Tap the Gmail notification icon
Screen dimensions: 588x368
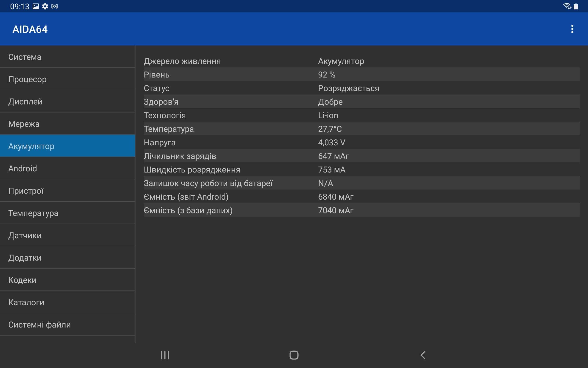coord(55,6)
